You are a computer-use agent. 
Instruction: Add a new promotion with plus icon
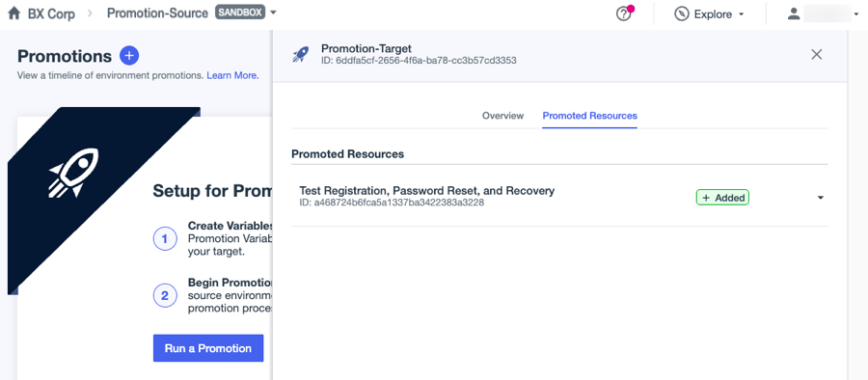pyautogui.click(x=129, y=56)
